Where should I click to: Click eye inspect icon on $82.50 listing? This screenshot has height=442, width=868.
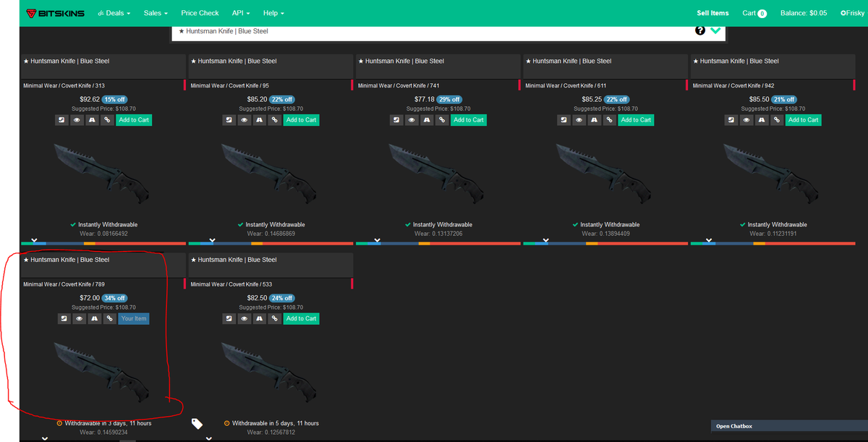(245, 318)
